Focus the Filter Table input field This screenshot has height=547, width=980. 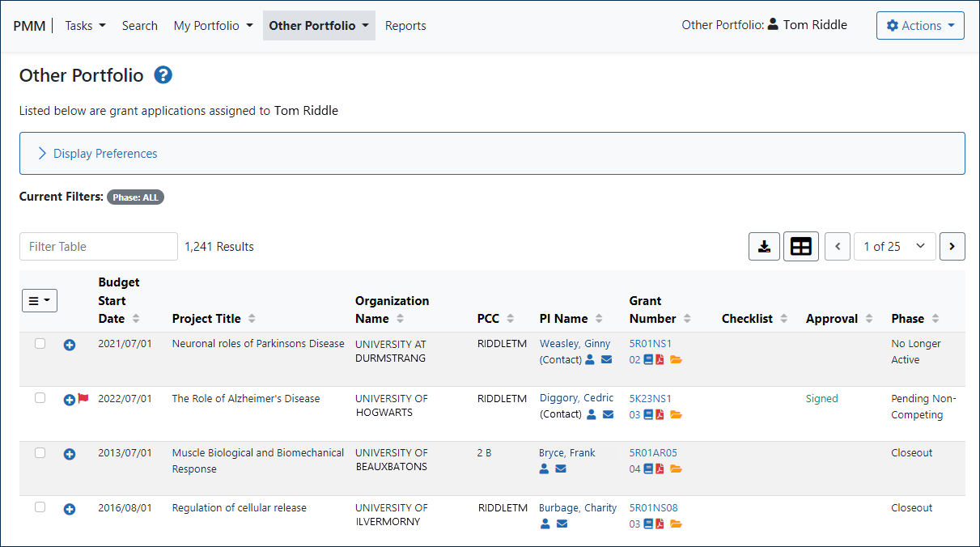click(x=99, y=247)
